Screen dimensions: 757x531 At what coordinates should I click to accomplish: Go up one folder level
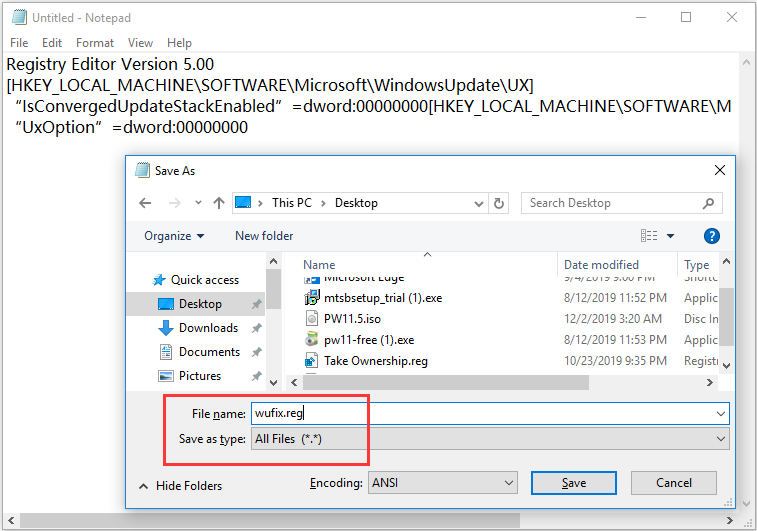click(219, 203)
